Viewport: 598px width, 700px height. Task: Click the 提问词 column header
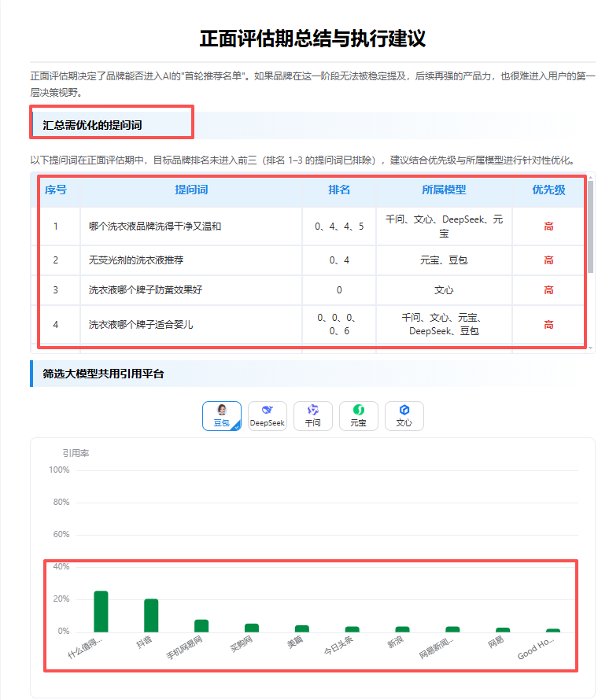[x=191, y=190]
